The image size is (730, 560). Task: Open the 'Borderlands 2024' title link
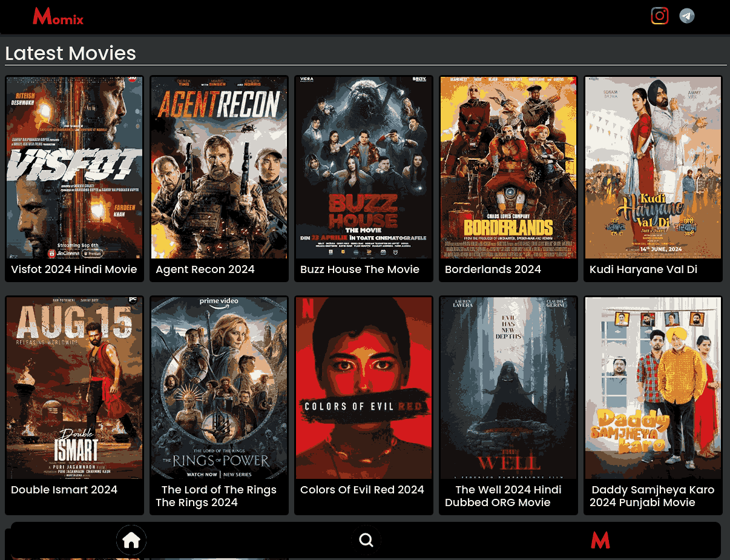493,269
